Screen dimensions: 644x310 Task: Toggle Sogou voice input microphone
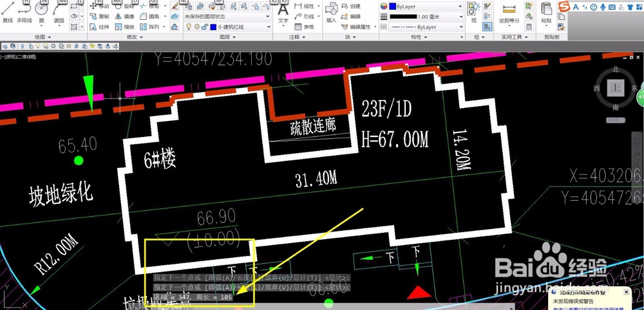(603, 7)
